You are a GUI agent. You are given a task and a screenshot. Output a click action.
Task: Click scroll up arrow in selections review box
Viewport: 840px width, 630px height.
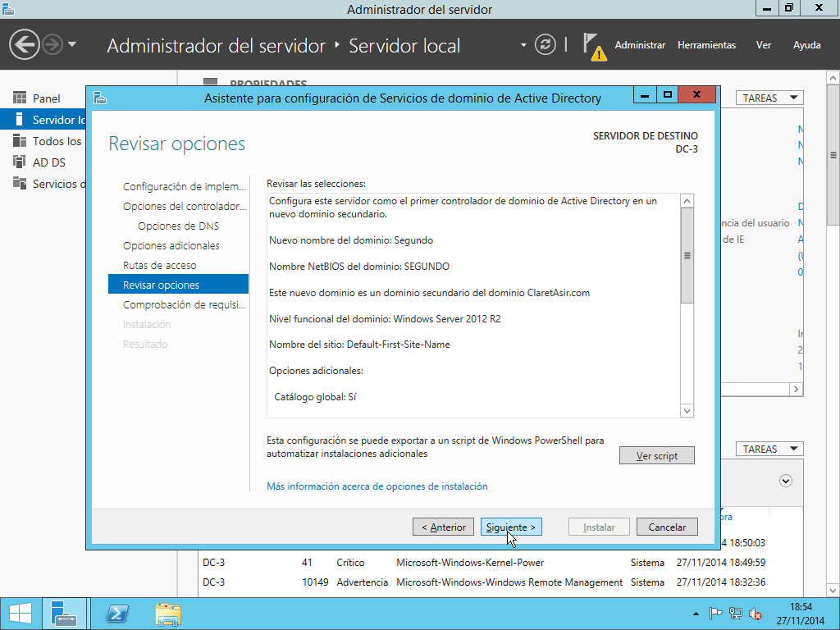(x=687, y=201)
